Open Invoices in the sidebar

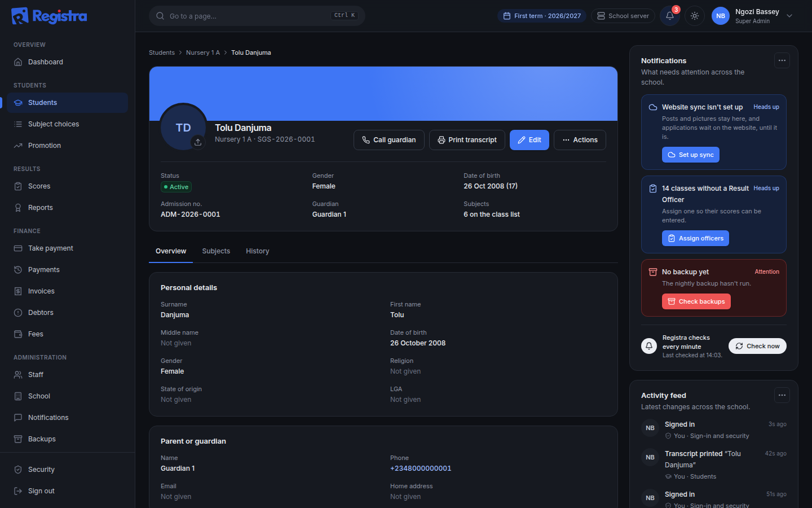(x=67, y=291)
